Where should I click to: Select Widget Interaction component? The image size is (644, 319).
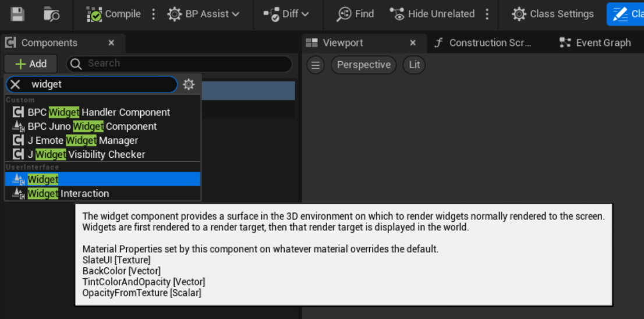68,194
